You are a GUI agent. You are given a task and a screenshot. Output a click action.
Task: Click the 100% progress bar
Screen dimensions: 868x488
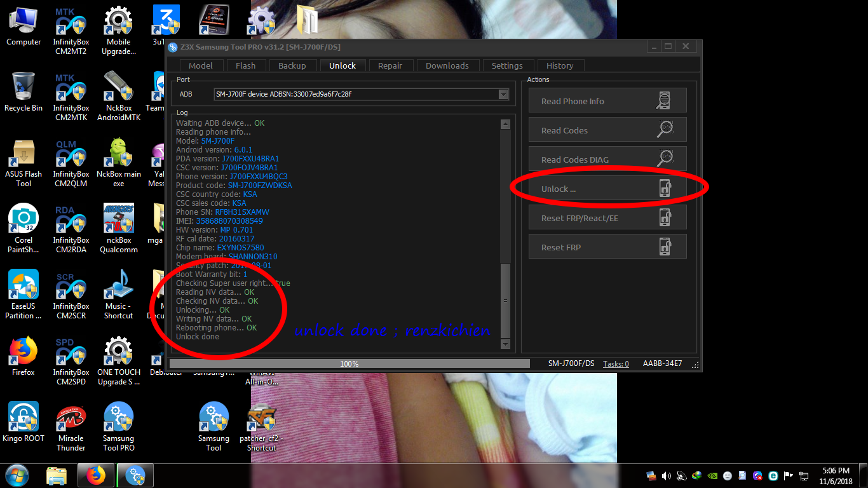(349, 363)
